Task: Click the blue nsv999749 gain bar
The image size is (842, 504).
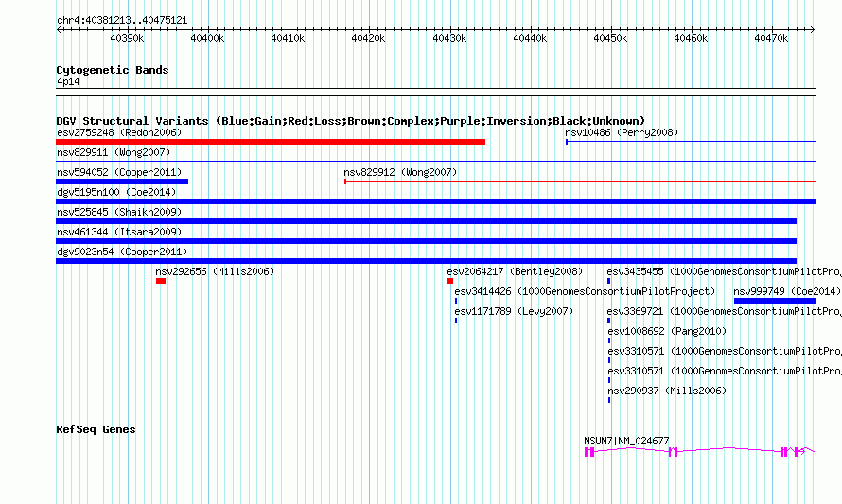Action: click(x=775, y=301)
